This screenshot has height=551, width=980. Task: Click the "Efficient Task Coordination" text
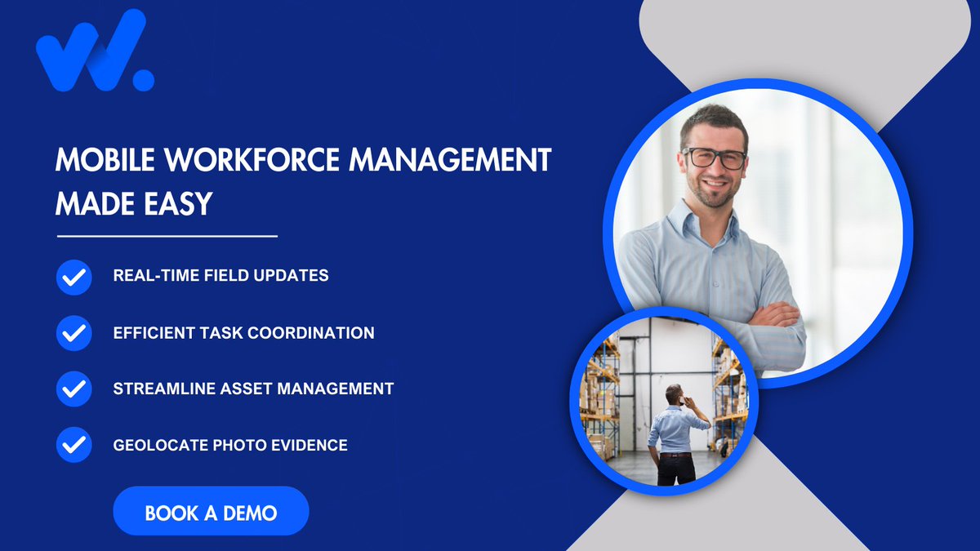(243, 332)
